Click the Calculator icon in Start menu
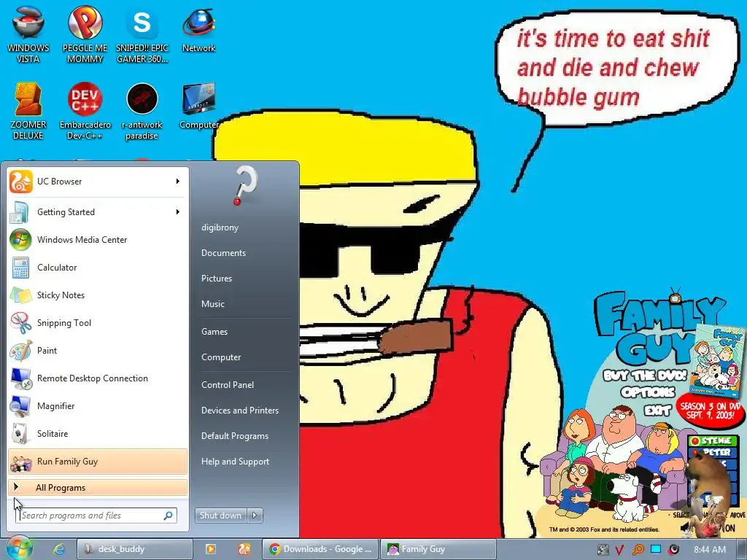 click(20, 267)
